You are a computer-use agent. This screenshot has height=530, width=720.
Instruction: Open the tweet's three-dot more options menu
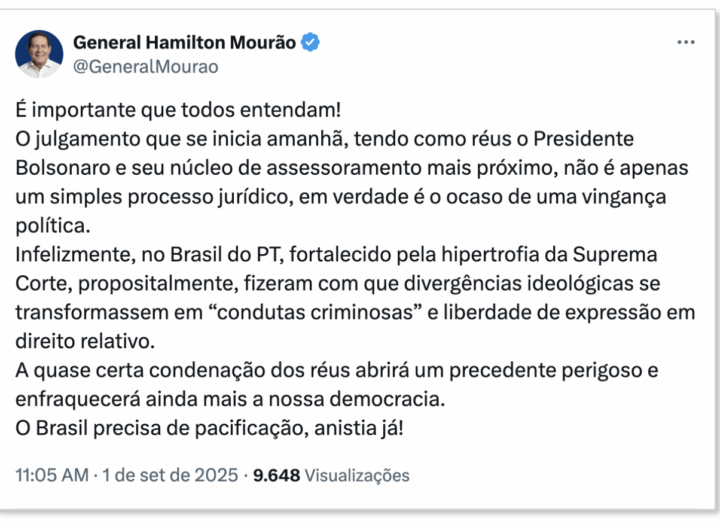click(x=686, y=43)
